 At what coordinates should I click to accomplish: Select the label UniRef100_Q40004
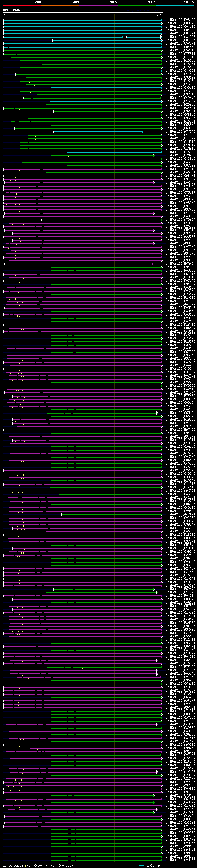coord(180,816)
